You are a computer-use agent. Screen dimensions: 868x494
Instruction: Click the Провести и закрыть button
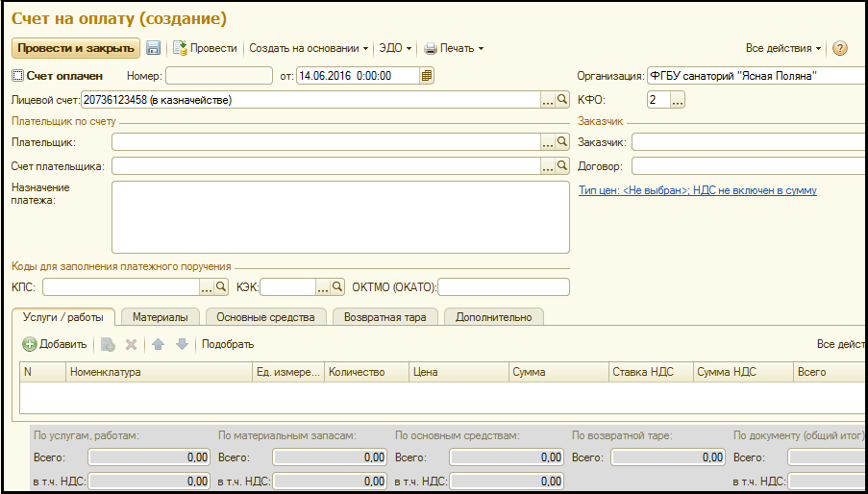coord(75,48)
